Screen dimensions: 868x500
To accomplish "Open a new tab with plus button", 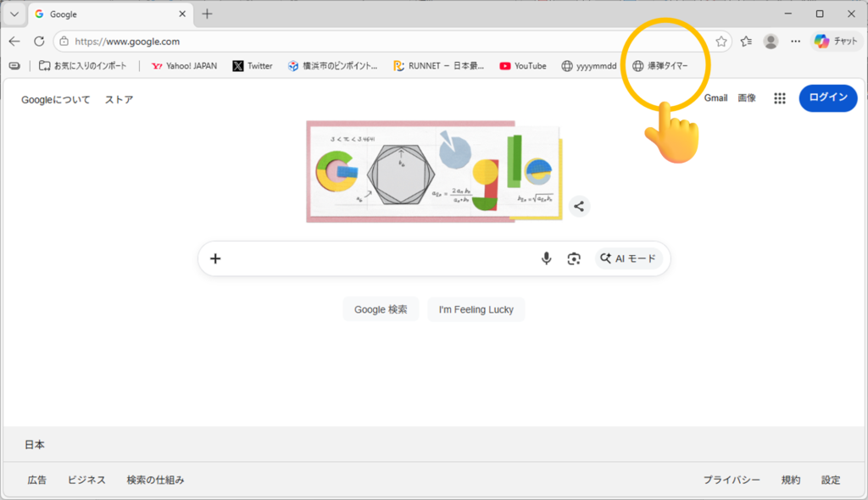I will tap(207, 14).
